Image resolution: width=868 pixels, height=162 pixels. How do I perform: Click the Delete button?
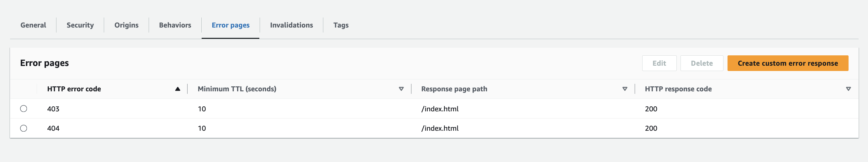click(701, 63)
